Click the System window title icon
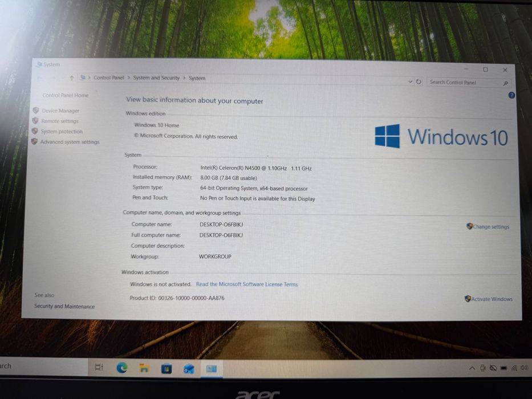This screenshot has width=532, height=399. pyautogui.click(x=39, y=64)
